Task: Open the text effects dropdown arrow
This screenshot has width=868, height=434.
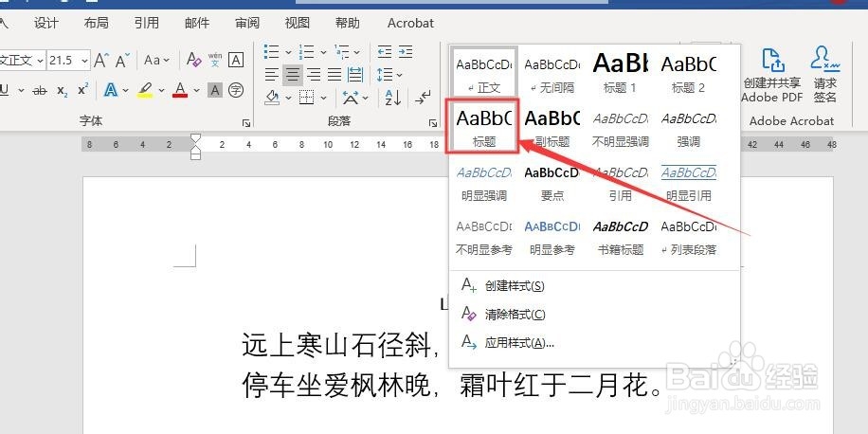Action: (x=126, y=90)
